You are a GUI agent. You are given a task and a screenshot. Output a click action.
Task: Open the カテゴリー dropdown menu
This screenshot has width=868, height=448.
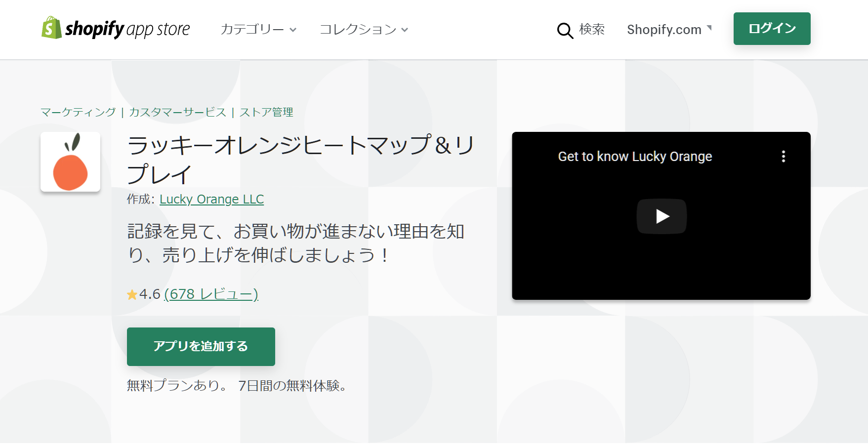coord(258,30)
